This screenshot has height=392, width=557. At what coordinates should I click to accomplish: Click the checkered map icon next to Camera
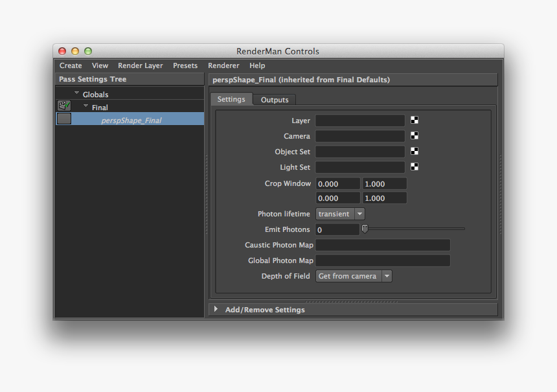[414, 135]
